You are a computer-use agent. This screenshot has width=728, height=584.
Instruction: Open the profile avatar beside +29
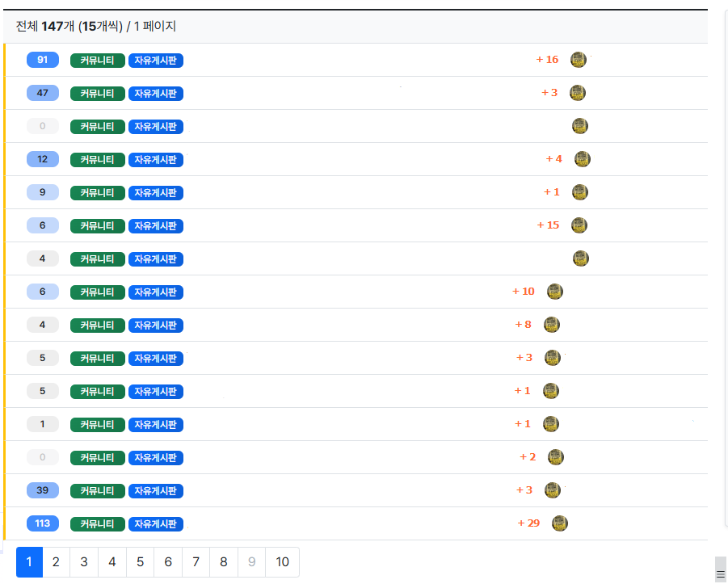pyautogui.click(x=559, y=523)
